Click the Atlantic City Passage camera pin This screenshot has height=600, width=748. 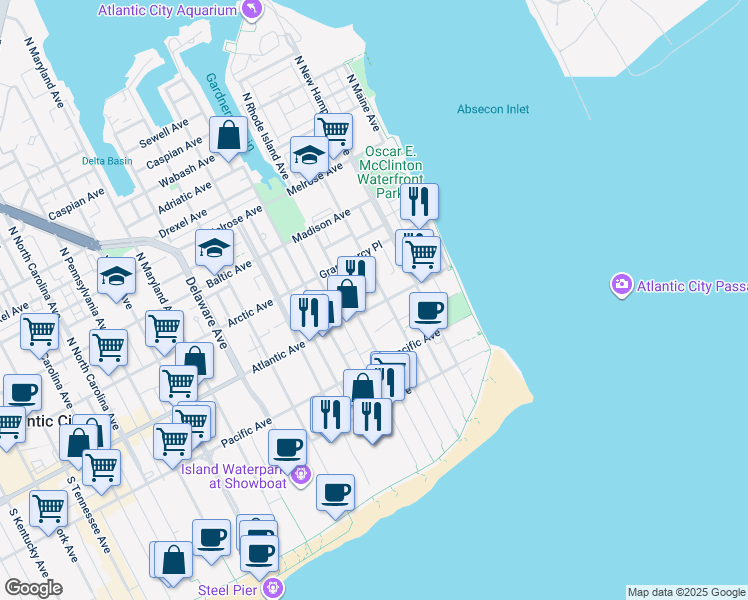pyautogui.click(x=621, y=285)
